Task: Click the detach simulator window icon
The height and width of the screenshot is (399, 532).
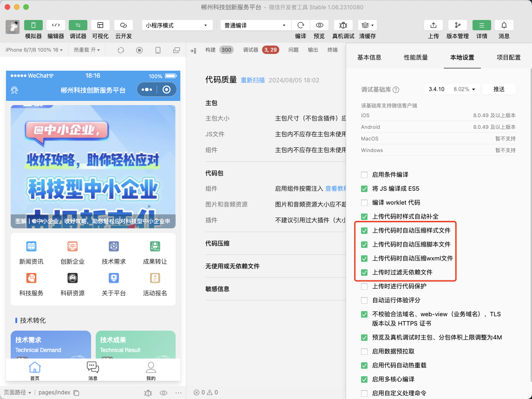Action: click(x=177, y=50)
